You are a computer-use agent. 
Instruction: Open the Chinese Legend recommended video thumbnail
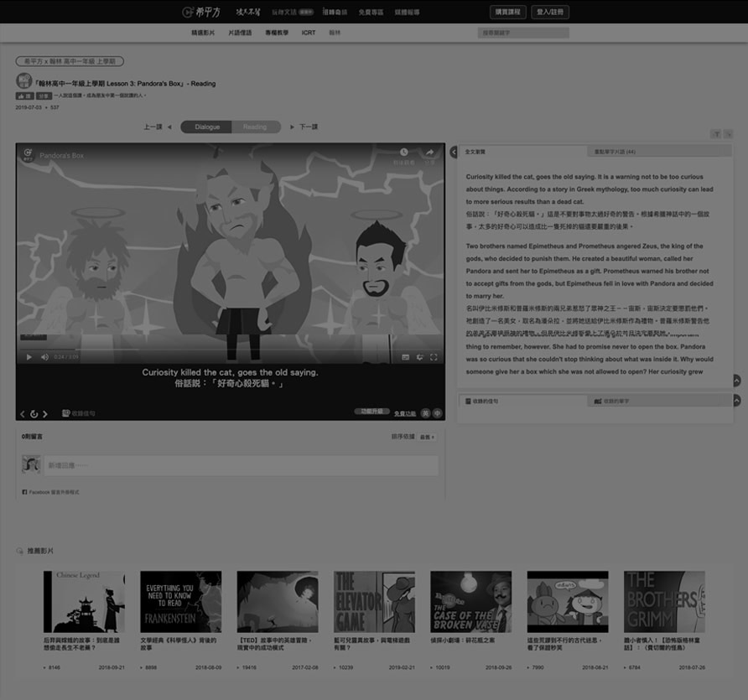tap(84, 602)
